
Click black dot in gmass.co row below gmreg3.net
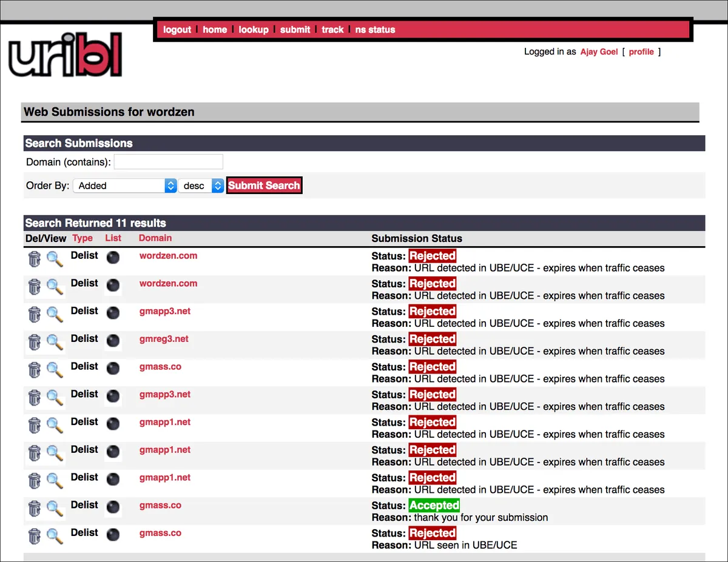pyautogui.click(x=113, y=369)
